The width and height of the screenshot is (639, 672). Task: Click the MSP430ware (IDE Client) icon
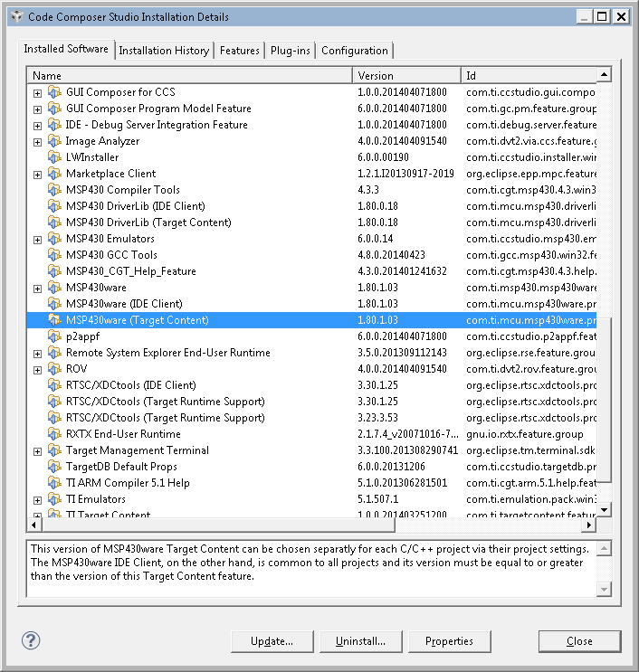click(54, 304)
